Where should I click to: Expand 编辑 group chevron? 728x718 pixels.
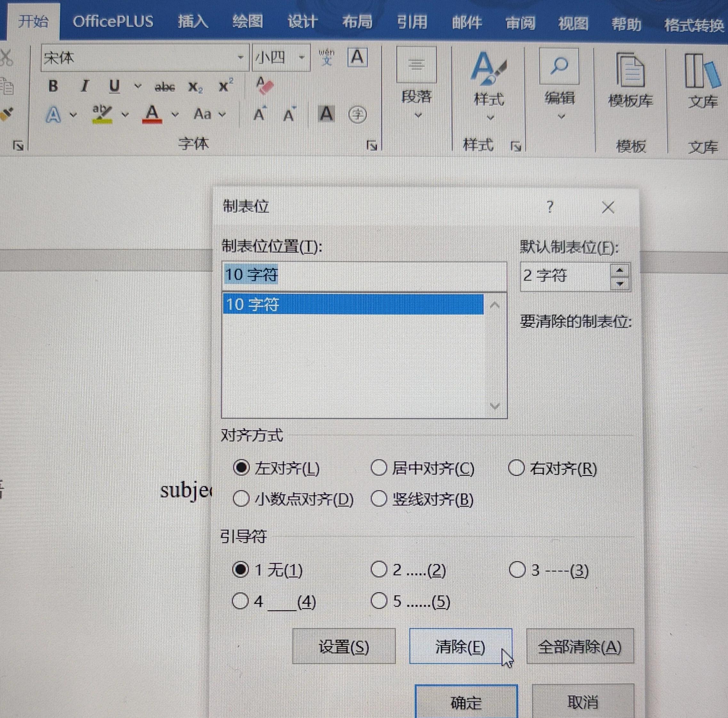coord(561,117)
